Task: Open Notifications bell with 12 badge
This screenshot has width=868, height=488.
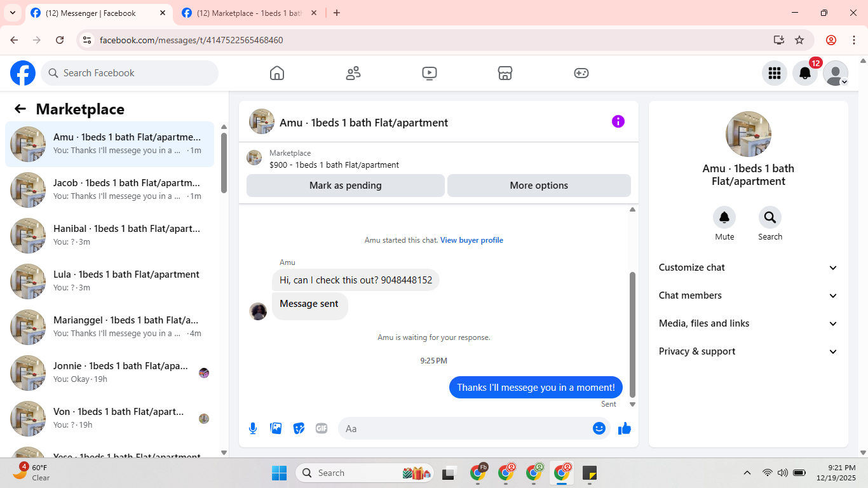Action: (x=805, y=73)
